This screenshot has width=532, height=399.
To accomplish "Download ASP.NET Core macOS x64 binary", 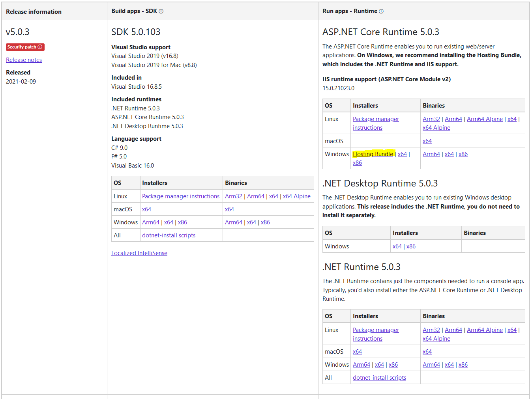I will click(427, 141).
